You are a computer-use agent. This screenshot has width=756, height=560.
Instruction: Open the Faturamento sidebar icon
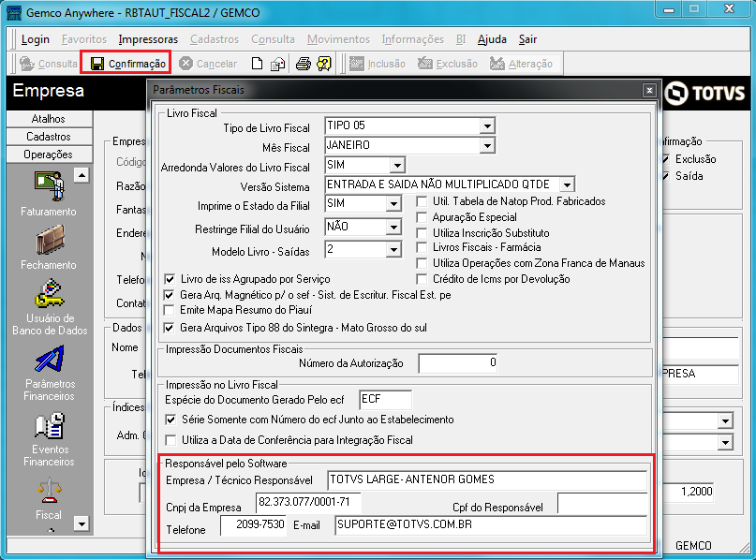point(49,186)
